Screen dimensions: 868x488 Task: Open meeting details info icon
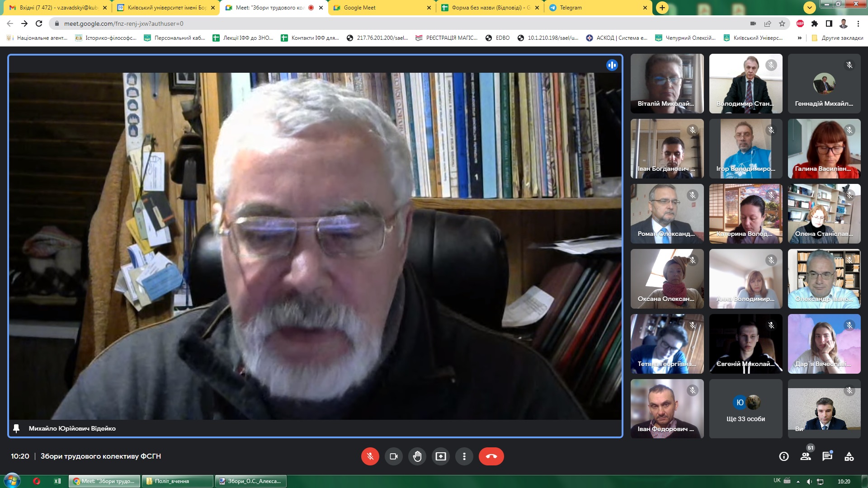pyautogui.click(x=784, y=456)
